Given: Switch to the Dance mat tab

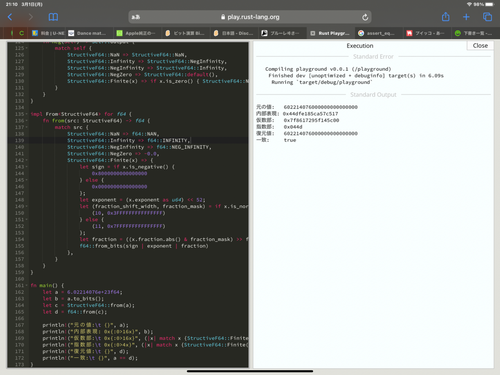Looking at the screenshot, I should 88,33.
